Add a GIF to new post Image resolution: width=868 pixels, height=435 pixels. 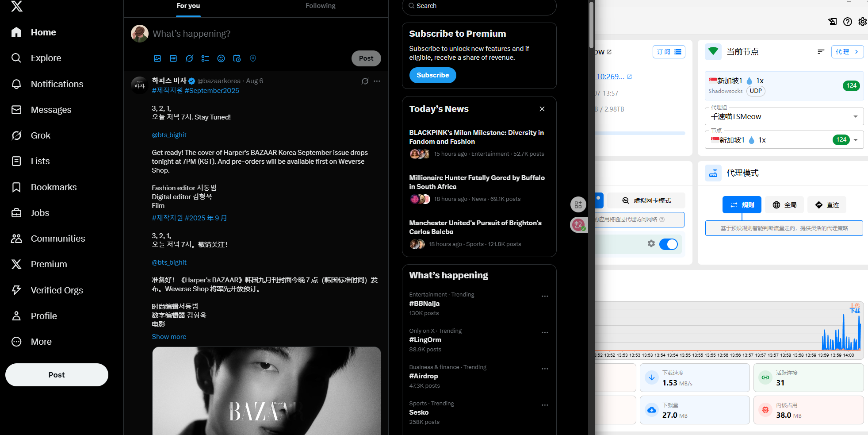[173, 58]
